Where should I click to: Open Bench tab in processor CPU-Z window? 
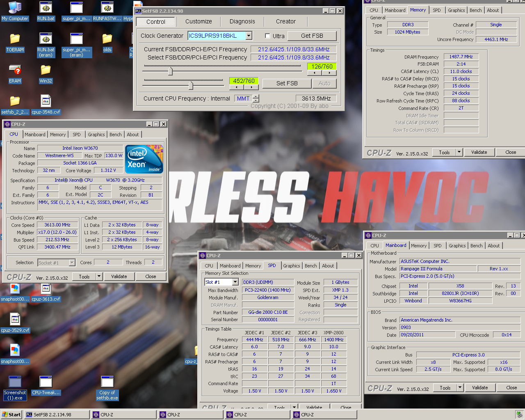(x=116, y=135)
